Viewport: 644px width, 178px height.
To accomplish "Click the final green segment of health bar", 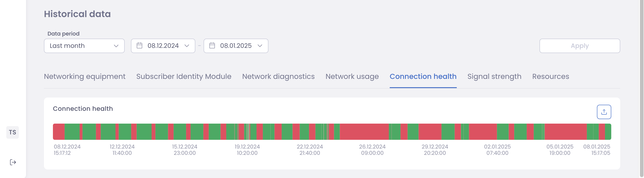I will (x=608, y=132).
